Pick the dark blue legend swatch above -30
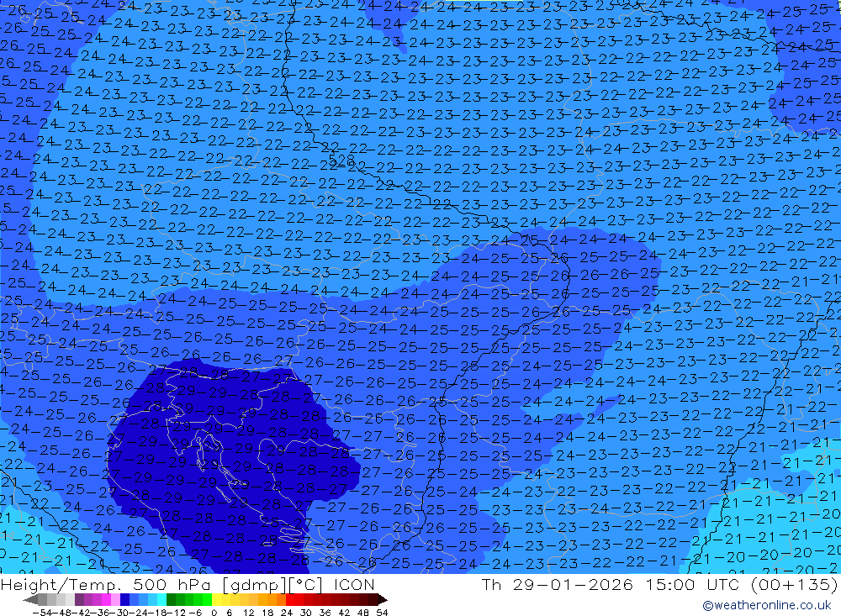This screenshot has width=841, height=616. pyautogui.click(x=124, y=599)
